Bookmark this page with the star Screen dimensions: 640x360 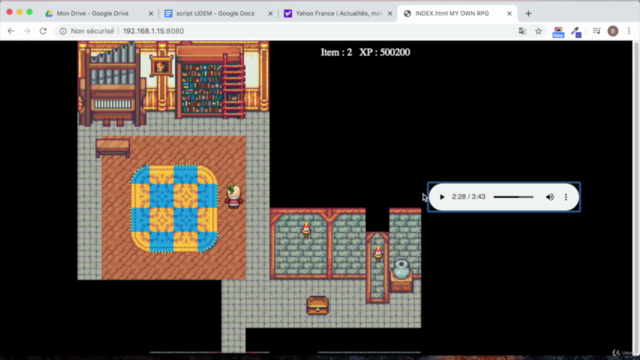click(x=538, y=31)
